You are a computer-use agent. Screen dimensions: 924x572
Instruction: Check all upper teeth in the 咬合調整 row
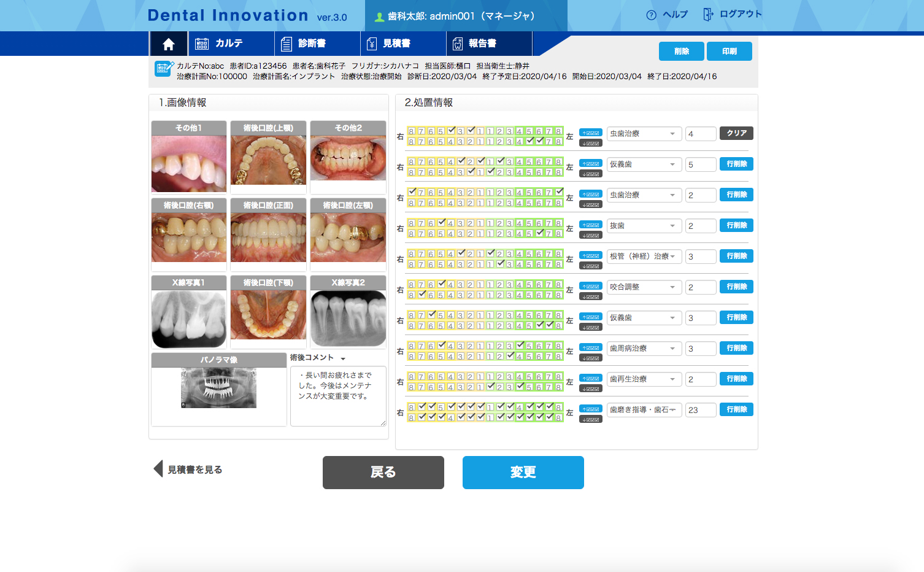(x=591, y=286)
